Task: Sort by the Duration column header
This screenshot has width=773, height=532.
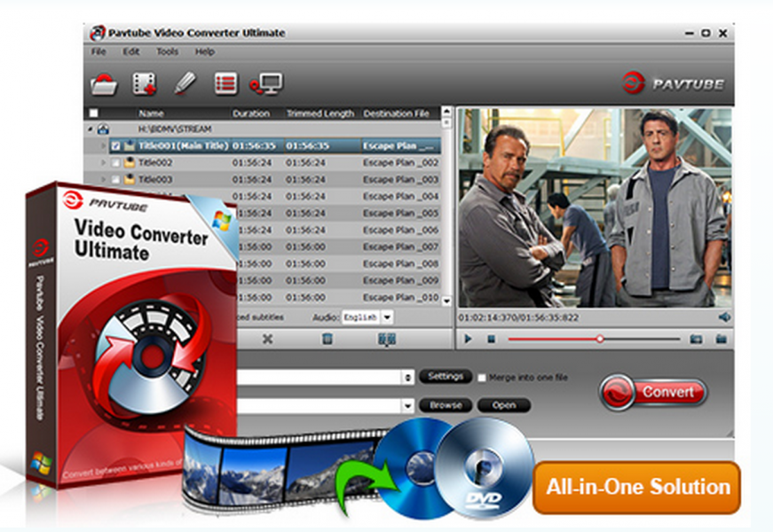Action: [x=251, y=113]
